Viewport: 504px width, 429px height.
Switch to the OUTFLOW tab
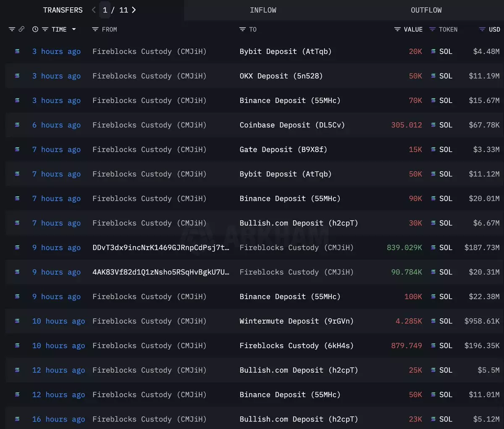click(426, 10)
